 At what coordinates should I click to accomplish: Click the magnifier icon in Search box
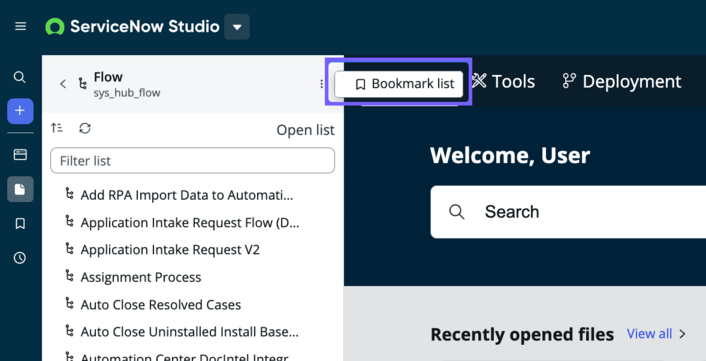pyautogui.click(x=457, y=212)
